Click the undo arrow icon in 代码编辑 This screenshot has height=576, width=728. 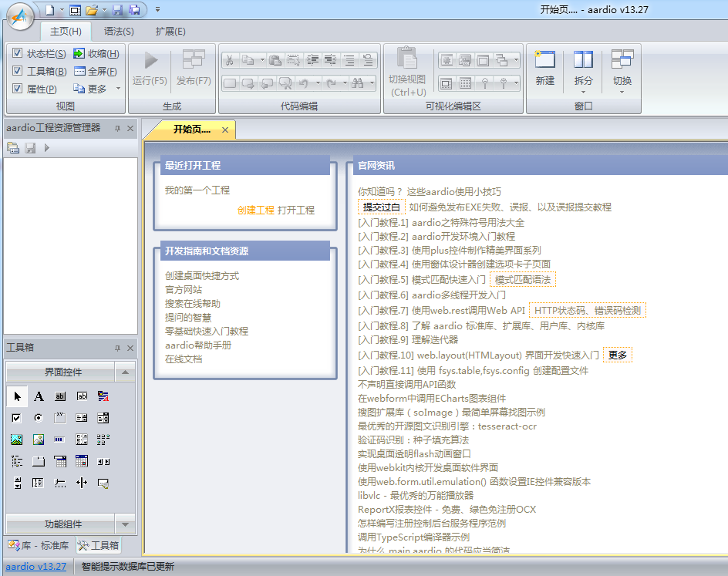304,83
